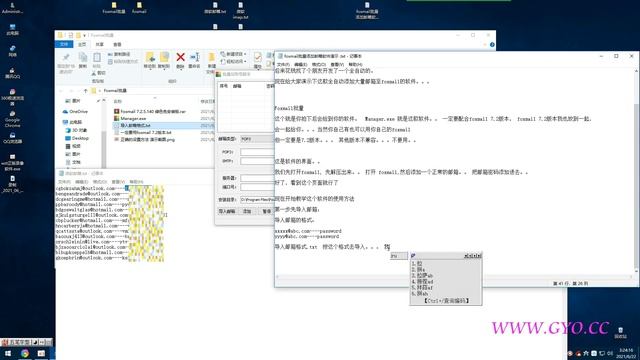640x360 pixels.
Task: Click the quick access toolbar dropdown arrow
Action: 84,36
